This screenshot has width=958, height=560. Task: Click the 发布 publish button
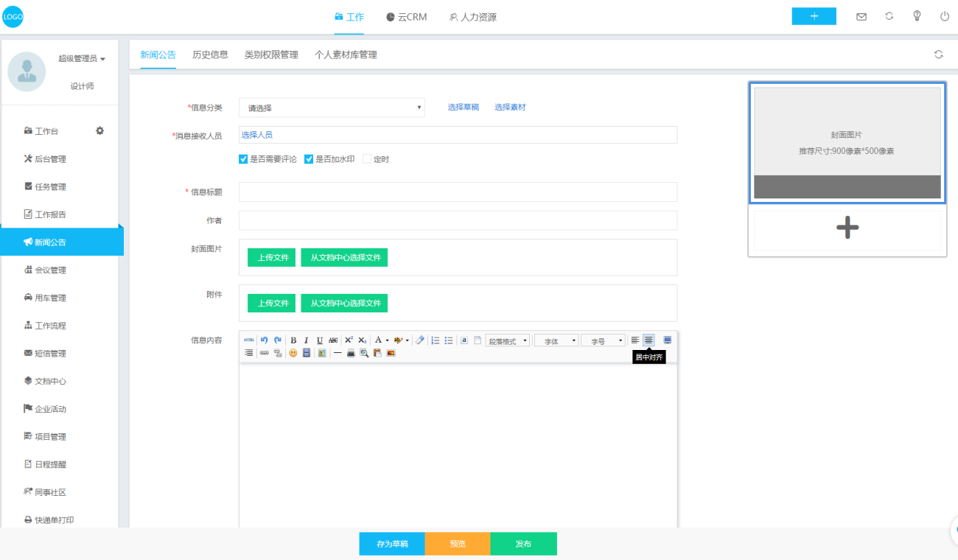(x=523, y=544)
